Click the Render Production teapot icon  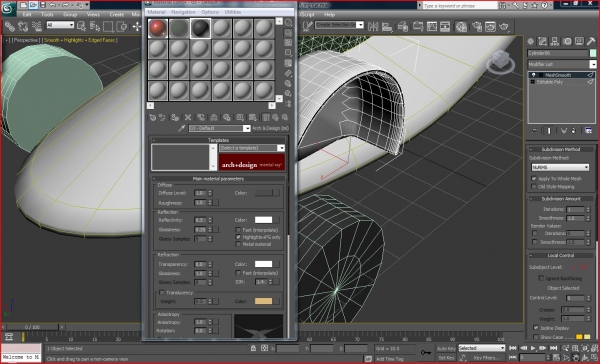point(504,26)
